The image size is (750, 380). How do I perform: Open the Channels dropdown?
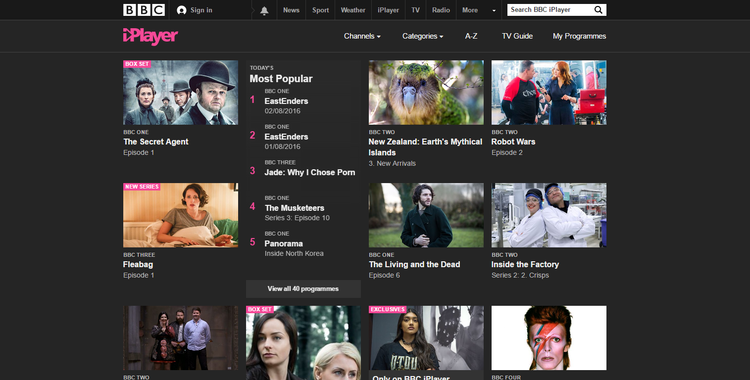click(362, 36)
